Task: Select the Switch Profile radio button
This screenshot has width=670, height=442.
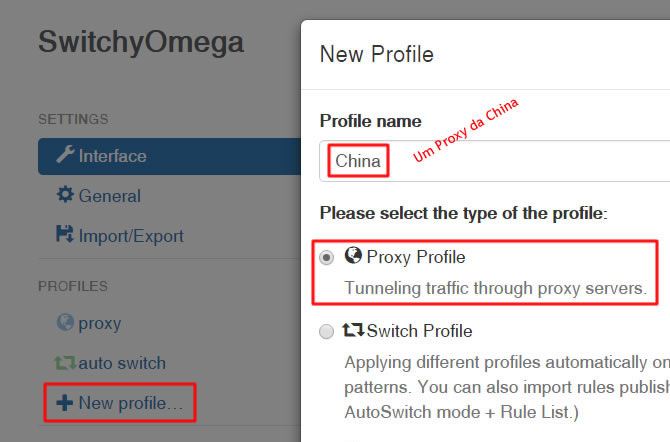Action: point(326,331)
